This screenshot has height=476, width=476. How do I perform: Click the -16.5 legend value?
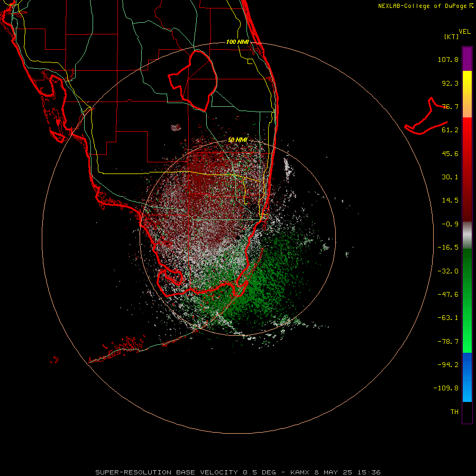coord(448,248)
